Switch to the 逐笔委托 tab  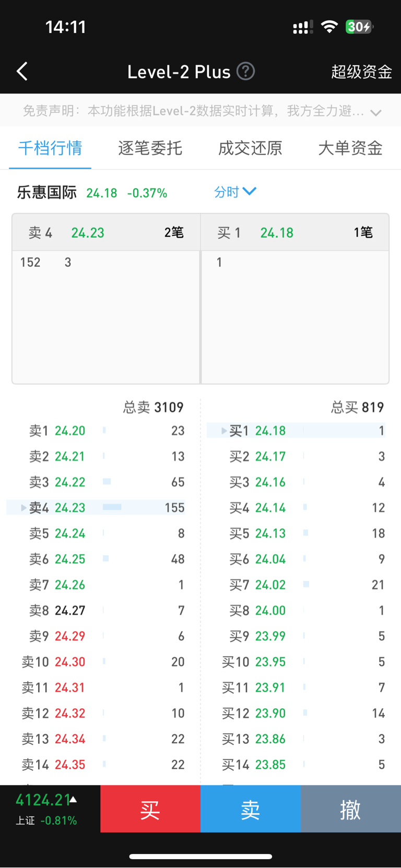coord(150,148)
